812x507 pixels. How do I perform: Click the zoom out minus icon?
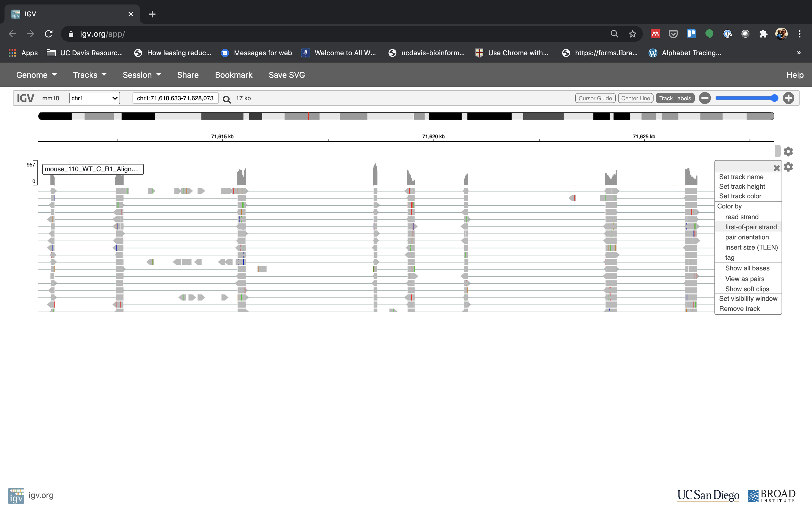coord(705,98)
